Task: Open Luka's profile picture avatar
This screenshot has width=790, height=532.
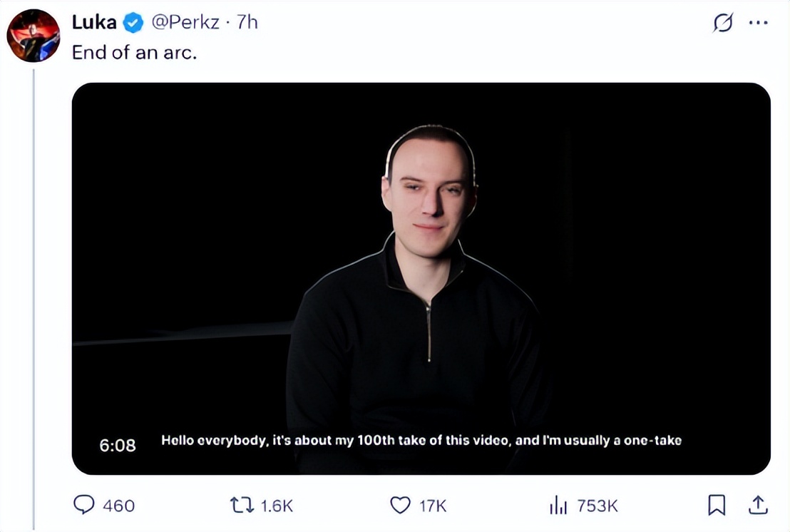Action: pyautogui.click(x=34, y=36)
